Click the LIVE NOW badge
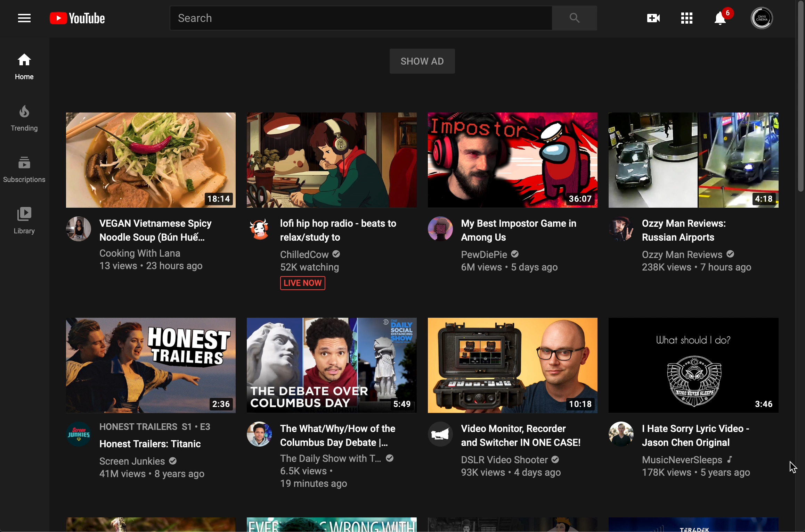805x532 pixels. [x=302, y=283]
